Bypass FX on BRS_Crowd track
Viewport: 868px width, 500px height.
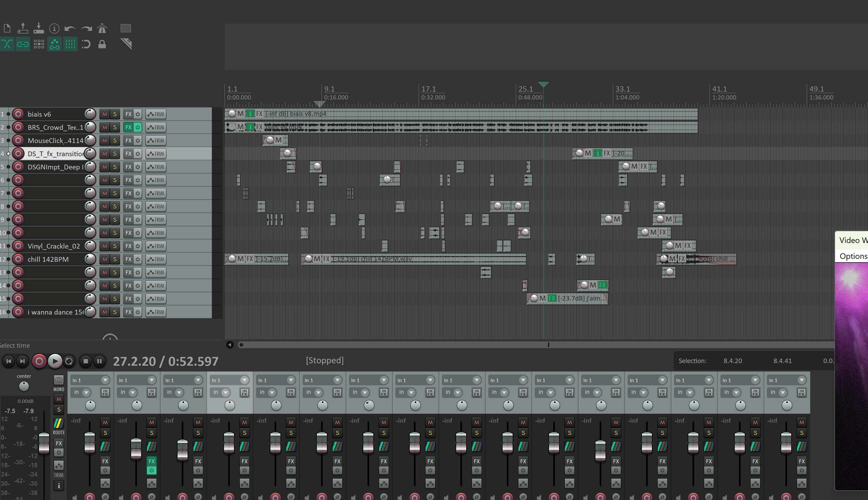pyautogui.click(x=137, y=127)
